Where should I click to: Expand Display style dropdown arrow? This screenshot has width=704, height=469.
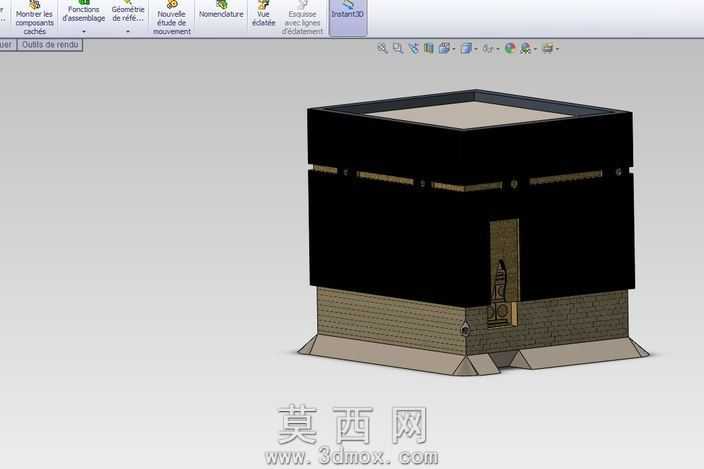[x=475, y=49]
